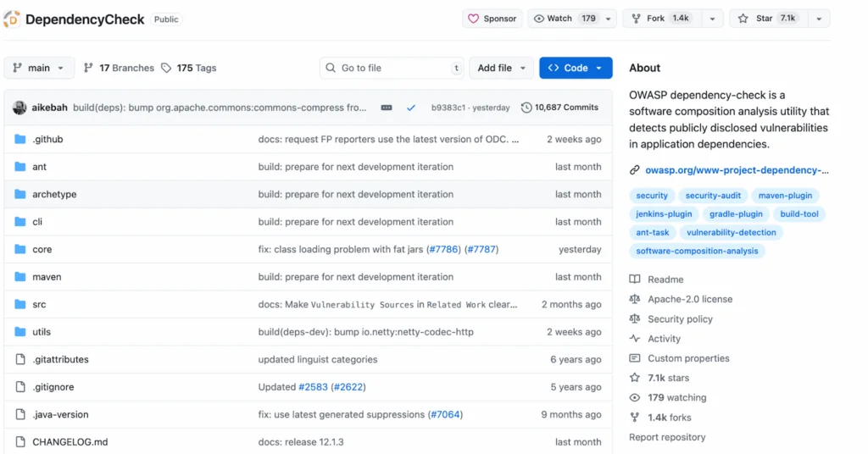Viewport: 868px width, 454px height.
Task: Open issue #2583 link
Action: point(314,387)
